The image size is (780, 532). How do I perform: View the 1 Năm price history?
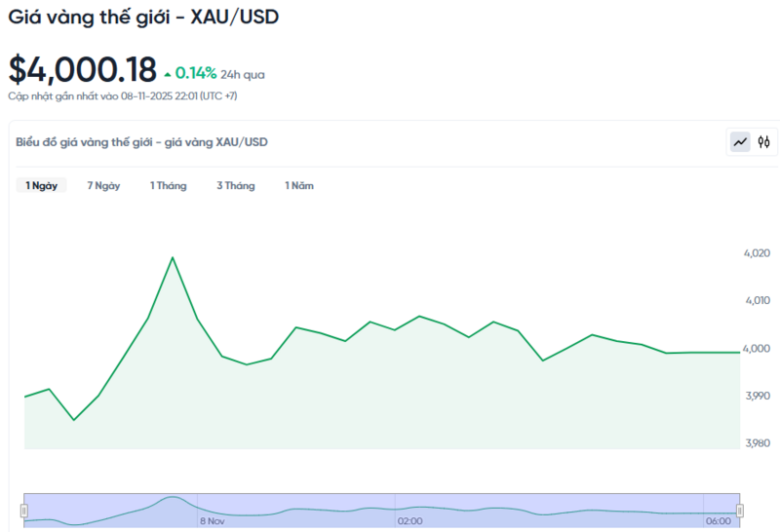pyautogui.click(x=299, y=186)
